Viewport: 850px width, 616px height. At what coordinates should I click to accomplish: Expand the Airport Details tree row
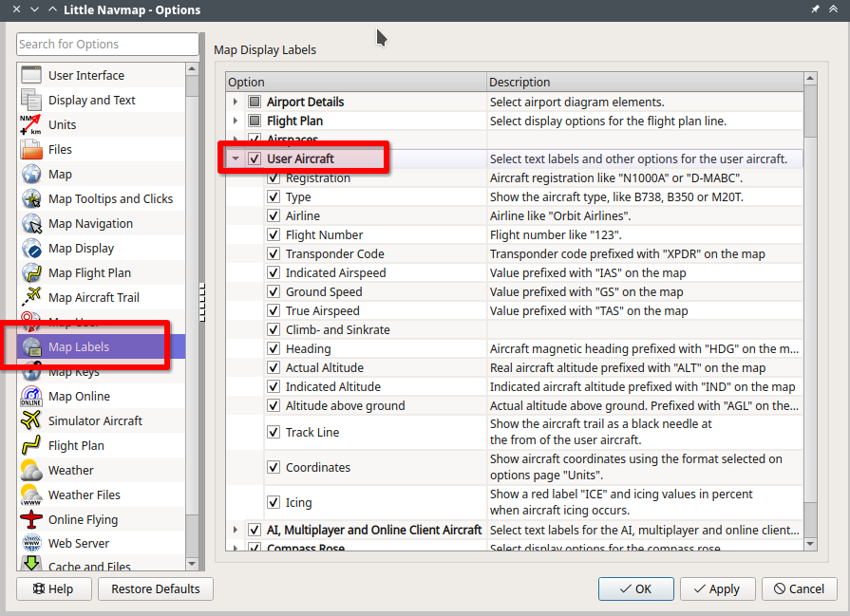point(236,102)
